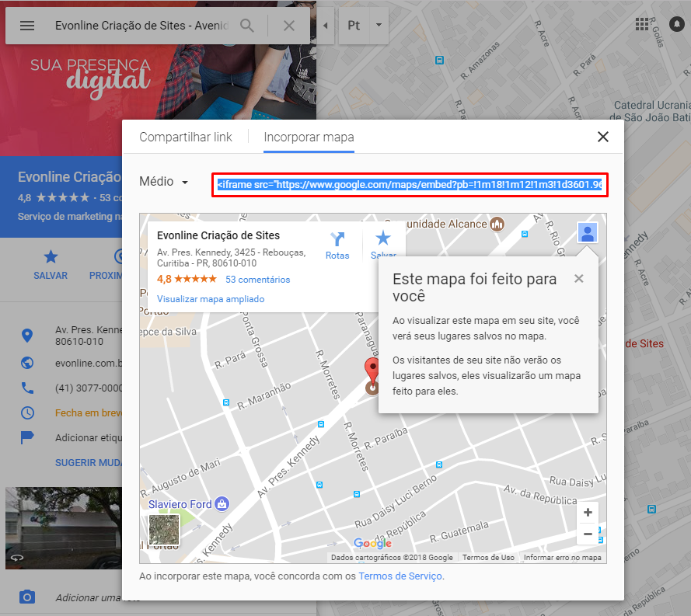691x616 pixels.
Task: Open Termos de Serviço link
Action: click(x=400, y=576)
